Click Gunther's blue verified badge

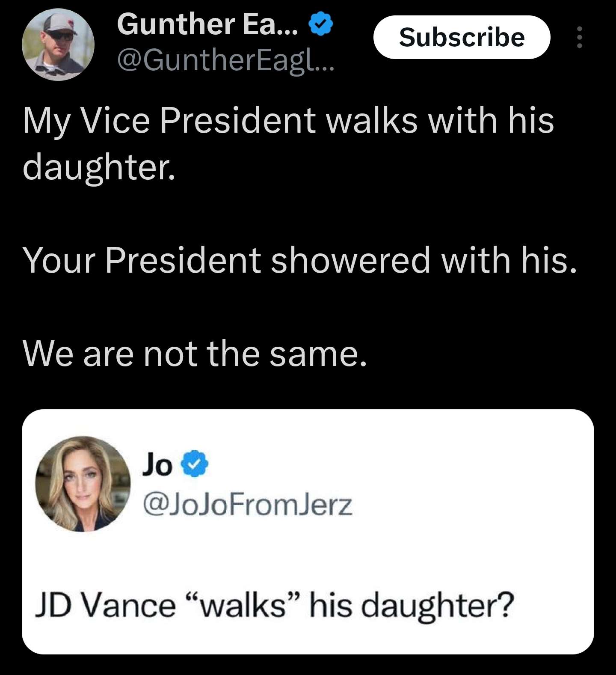click(x=320, y=24)
